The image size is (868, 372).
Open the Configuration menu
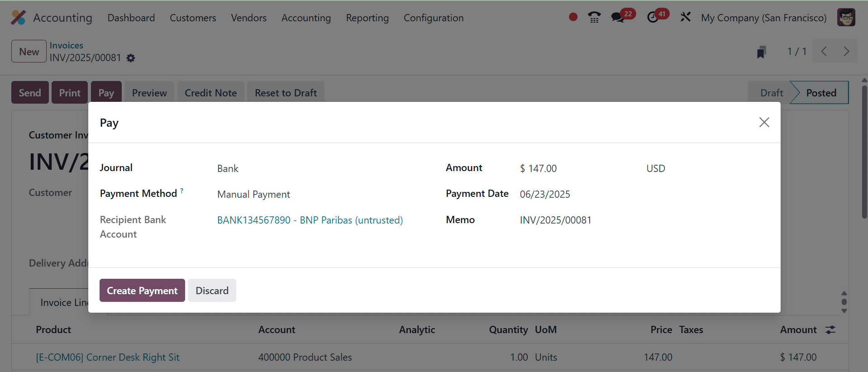coord(434,18)
